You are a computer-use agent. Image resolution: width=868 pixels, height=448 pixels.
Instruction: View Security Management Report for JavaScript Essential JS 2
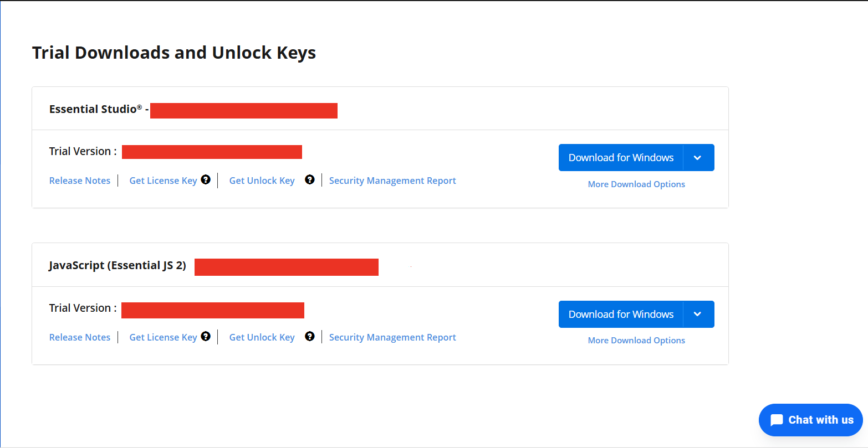point(392,337)
